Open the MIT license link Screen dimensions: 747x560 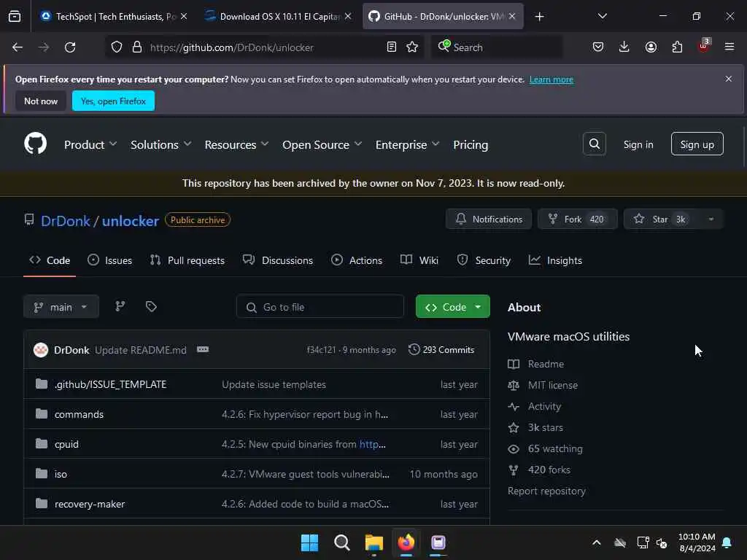[x=553, y=385]
